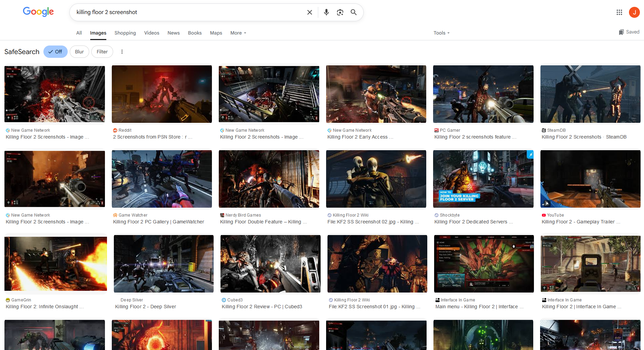
Task: Open 'Killing Floor 2 PC Gallery | GameWatcher' link
Action: [159, 222]
